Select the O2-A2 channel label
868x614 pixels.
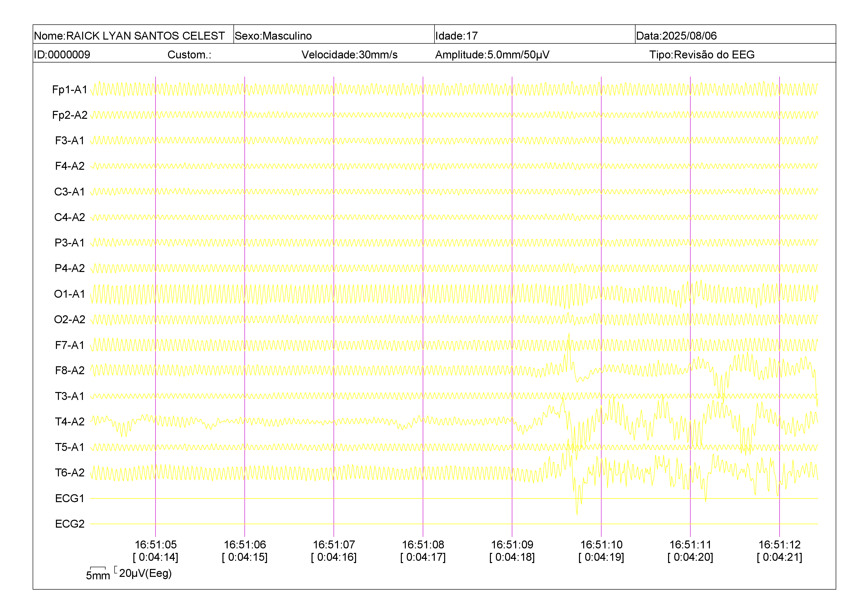tap(70, 319)
